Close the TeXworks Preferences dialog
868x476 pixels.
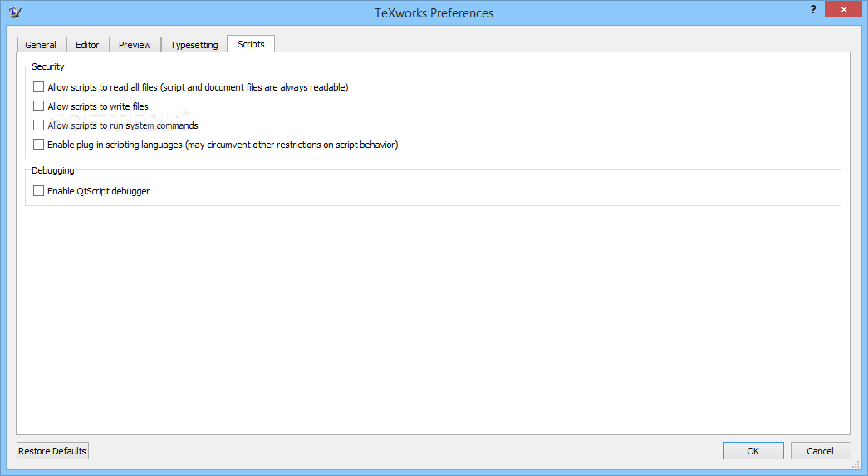pyautogui.click(x=843, y=9)
